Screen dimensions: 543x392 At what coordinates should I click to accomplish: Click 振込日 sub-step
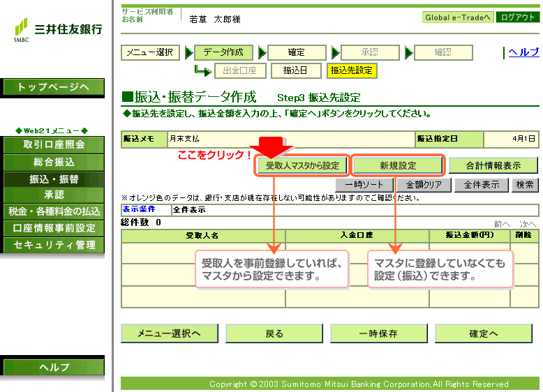(x=296, y=70)
